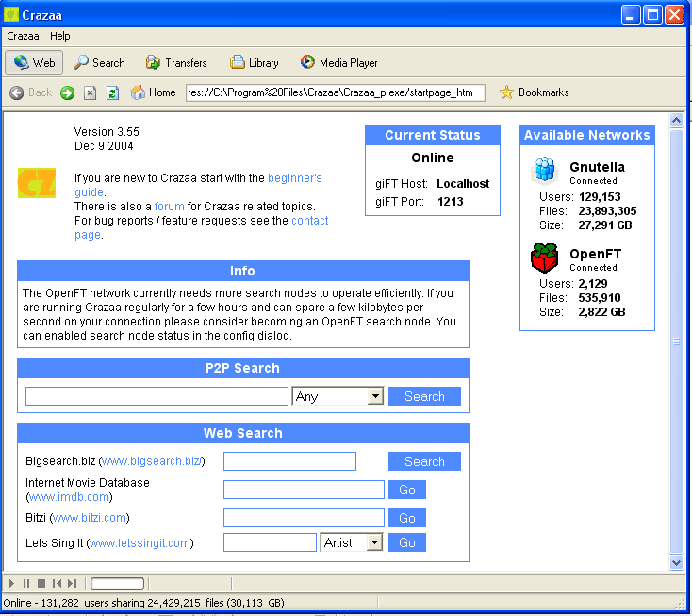Screen dimensions: 692x616
Task: Open the Help menu
Action: click(59, 36)
